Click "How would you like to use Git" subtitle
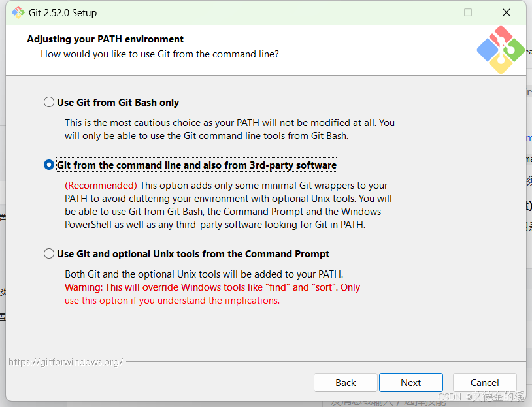 [x=160, y=54]
